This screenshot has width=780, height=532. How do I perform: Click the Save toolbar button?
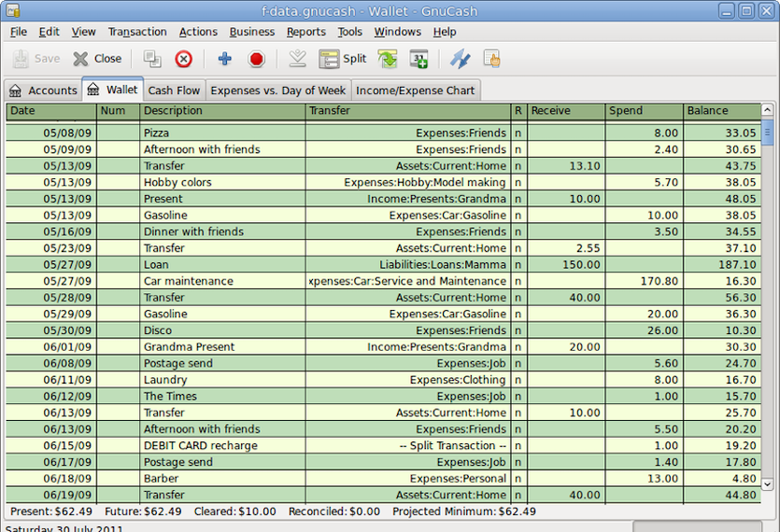pos(35,59)
